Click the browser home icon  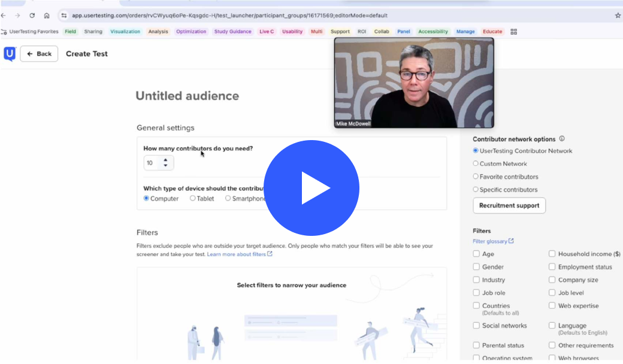[47, 16]
